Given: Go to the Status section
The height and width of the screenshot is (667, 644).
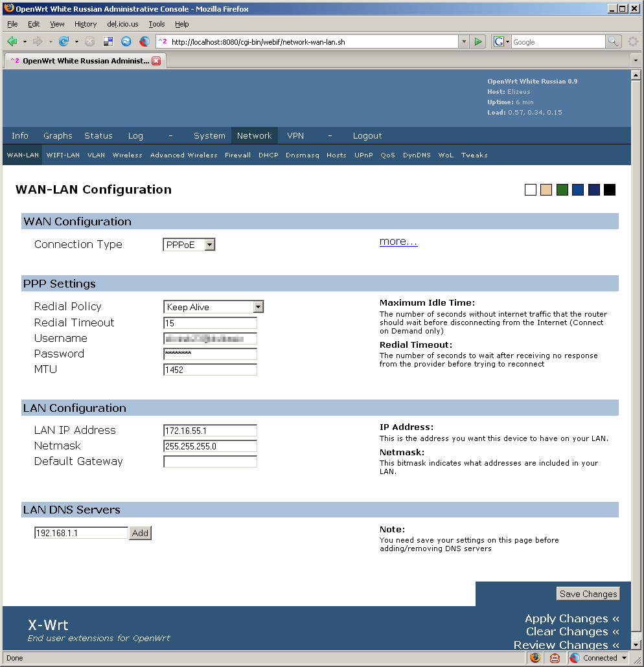Looking at the screenshot, I should 98,135.
